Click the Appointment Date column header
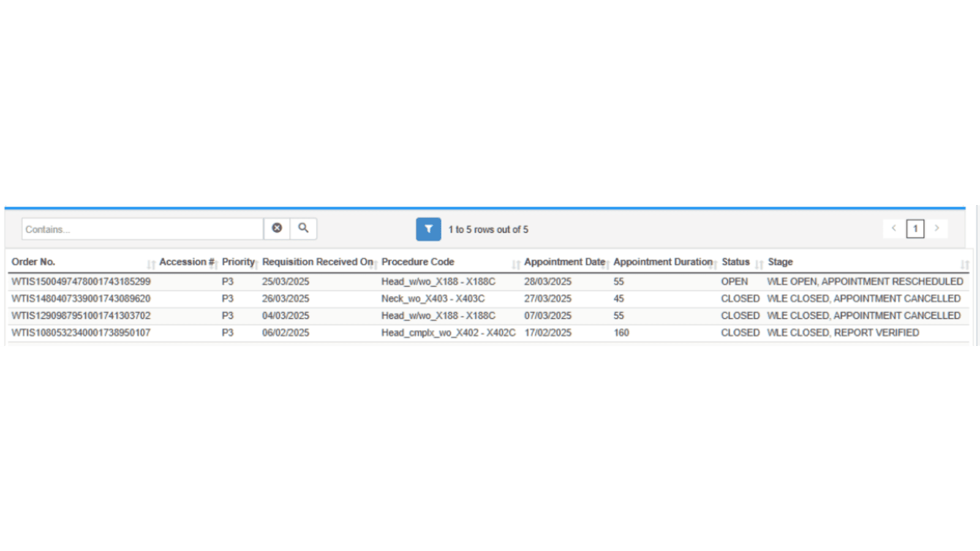The image size is (980, 551). tap(564, 262)
